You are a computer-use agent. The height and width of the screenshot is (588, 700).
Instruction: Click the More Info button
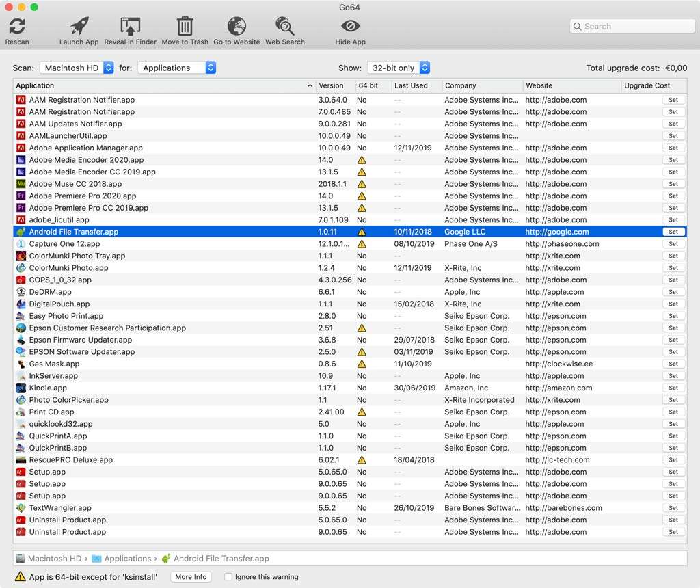[x=191, y=576]
